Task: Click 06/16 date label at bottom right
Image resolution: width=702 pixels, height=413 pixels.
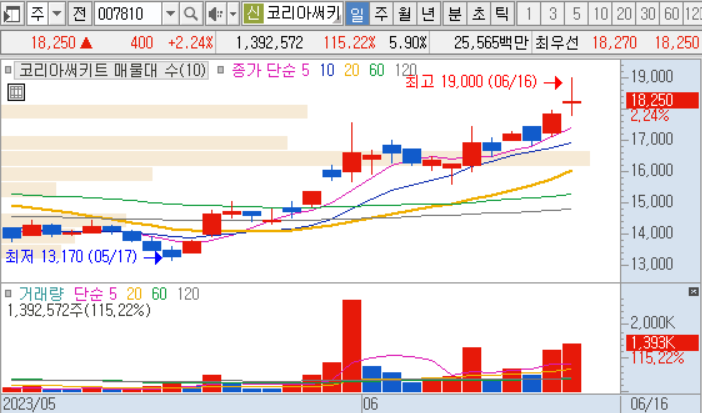Action: point(649,404)
